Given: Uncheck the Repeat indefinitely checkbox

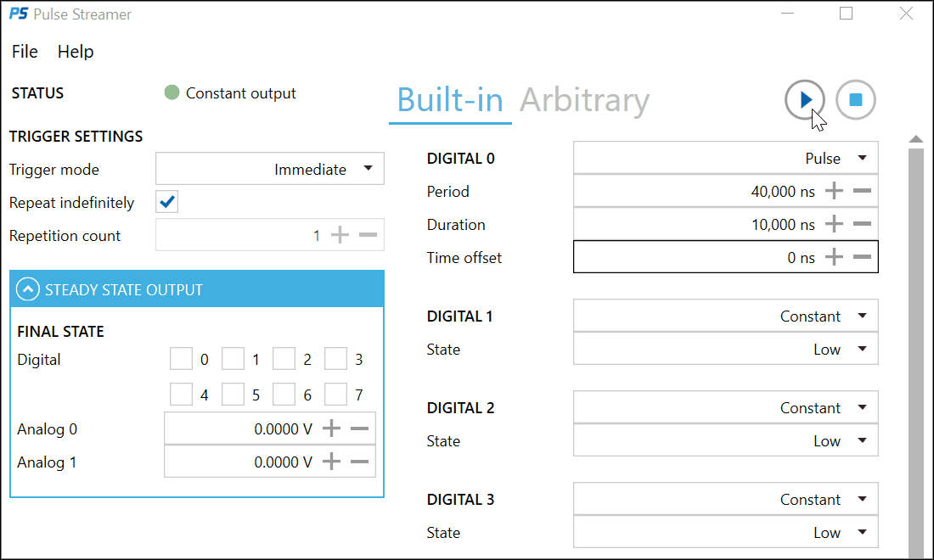Looking at the screenshot, I should coord(167,202).
